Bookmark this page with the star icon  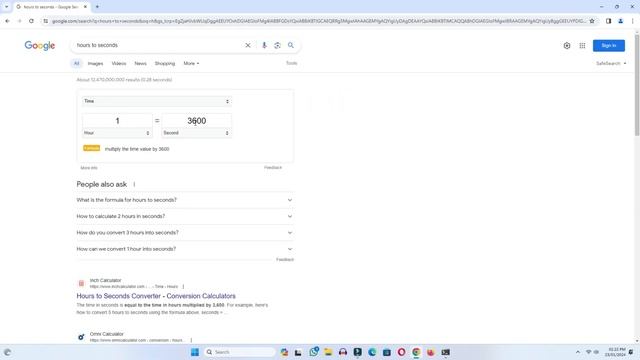[592, 21]
